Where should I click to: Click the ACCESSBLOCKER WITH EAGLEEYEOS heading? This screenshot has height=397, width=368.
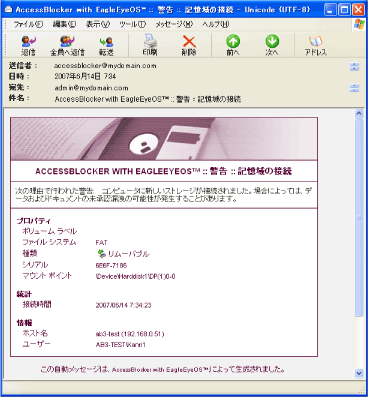pyautogui.click(x=163, y=171)
